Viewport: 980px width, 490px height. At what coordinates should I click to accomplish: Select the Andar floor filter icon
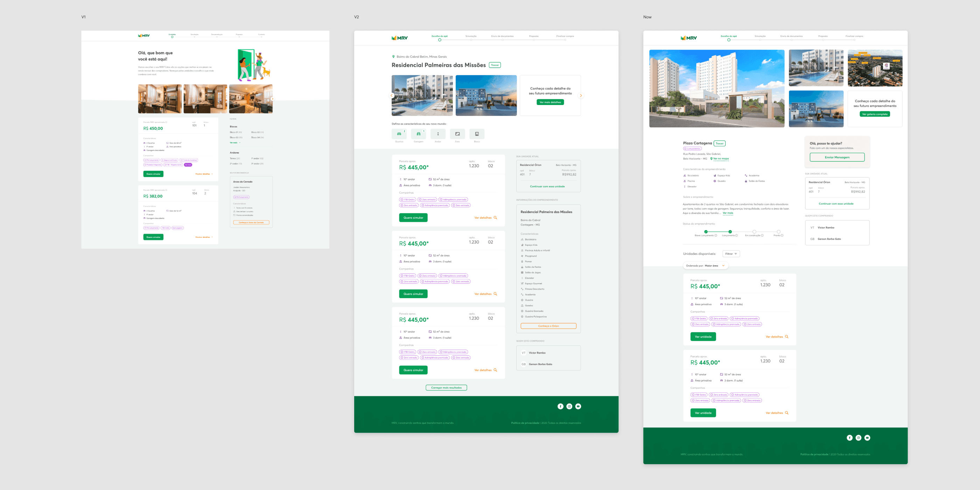click(438, 134)
